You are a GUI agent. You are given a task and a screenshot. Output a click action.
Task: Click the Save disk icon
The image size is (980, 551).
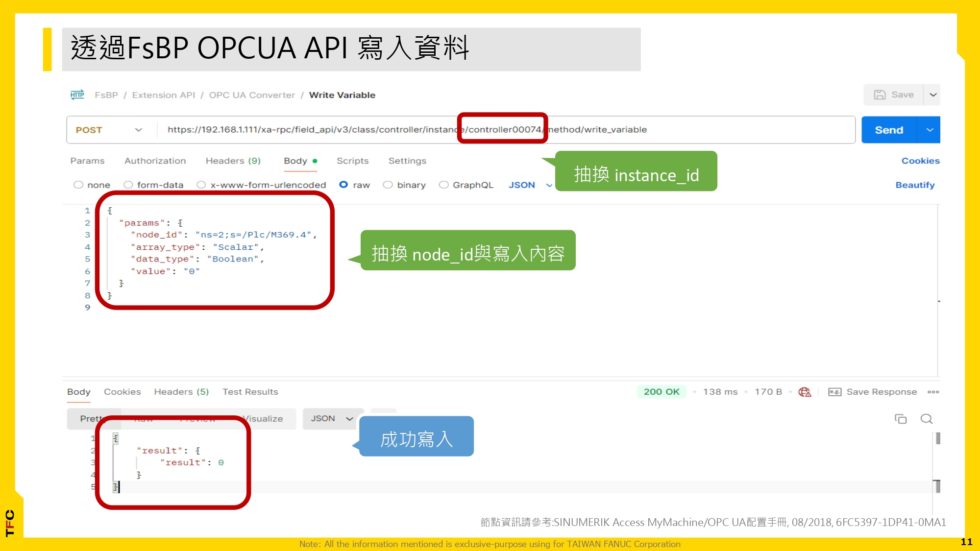(880, 95)
